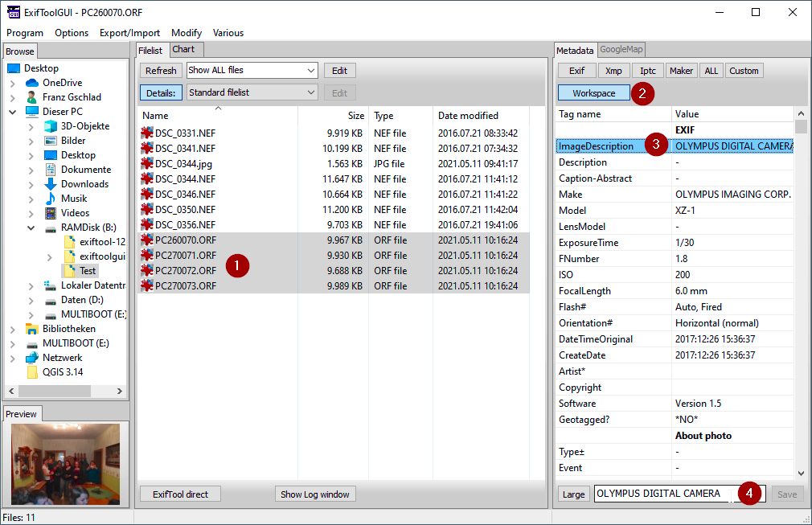This screenshot has width=812, height=525.
Task: Click the OneDrive cloud icon in tree
Action: click(32, 83)
